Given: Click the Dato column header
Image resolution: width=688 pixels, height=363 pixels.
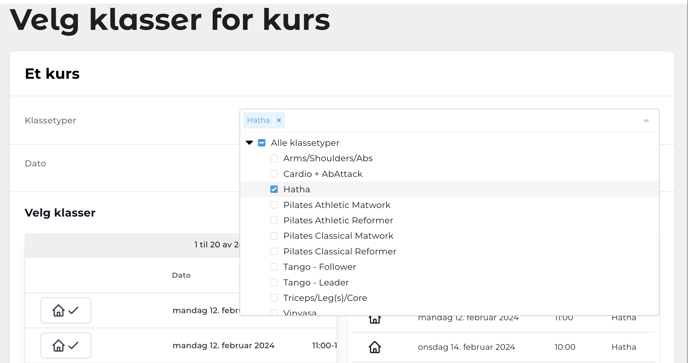Looking at the screenshot, I should [x=181, y=275].
